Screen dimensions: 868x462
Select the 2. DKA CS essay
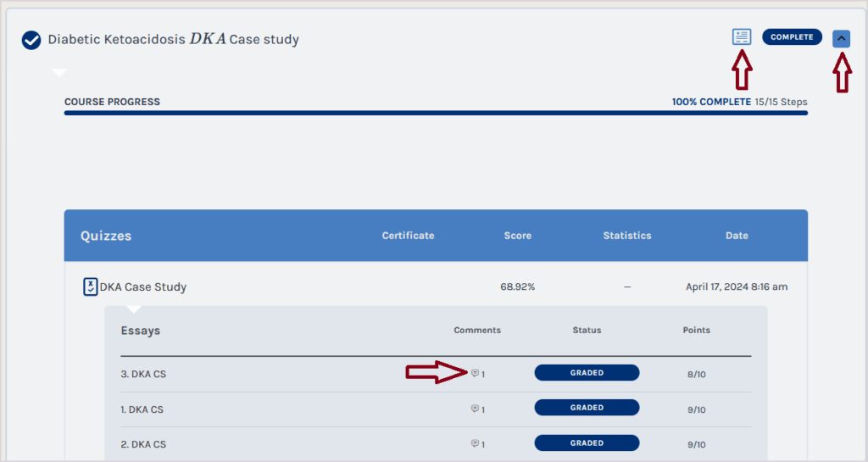click(x=142, y=444)
